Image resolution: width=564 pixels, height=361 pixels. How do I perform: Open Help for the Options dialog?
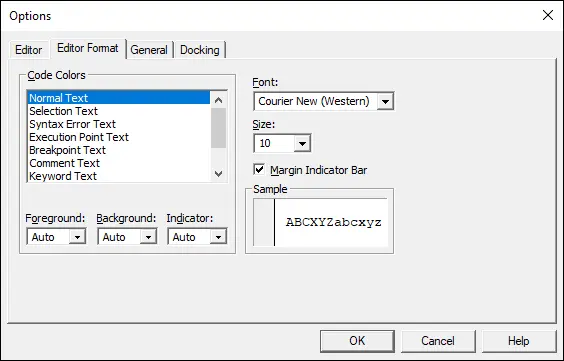(518, 341)
